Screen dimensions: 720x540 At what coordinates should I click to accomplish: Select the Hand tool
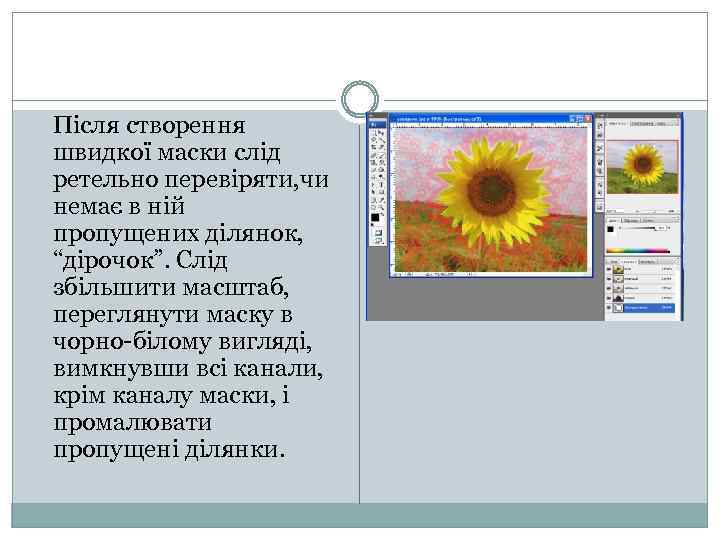click(373, 207)
